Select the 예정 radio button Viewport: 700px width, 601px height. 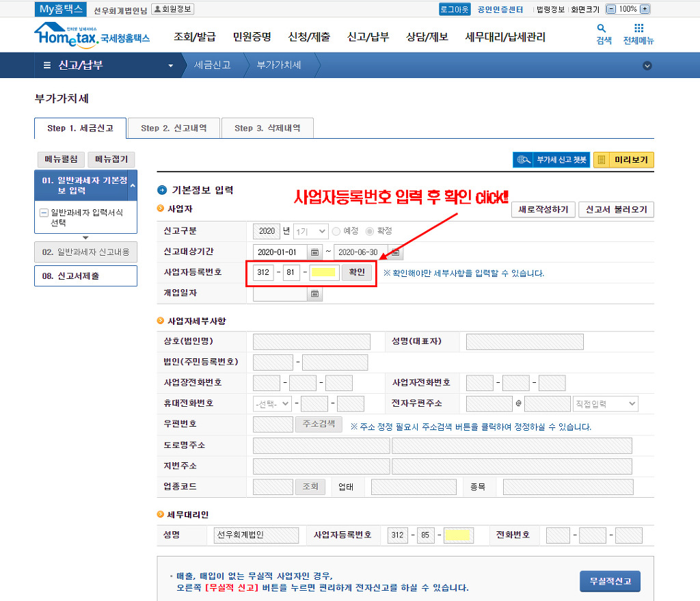click(x=336, y=231)
